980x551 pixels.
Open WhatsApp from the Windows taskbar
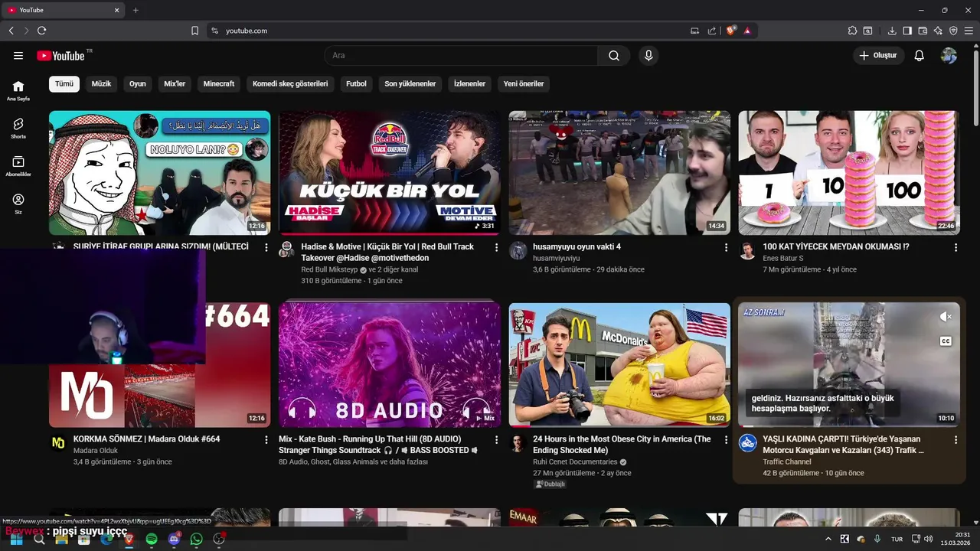tap(197, 539)
